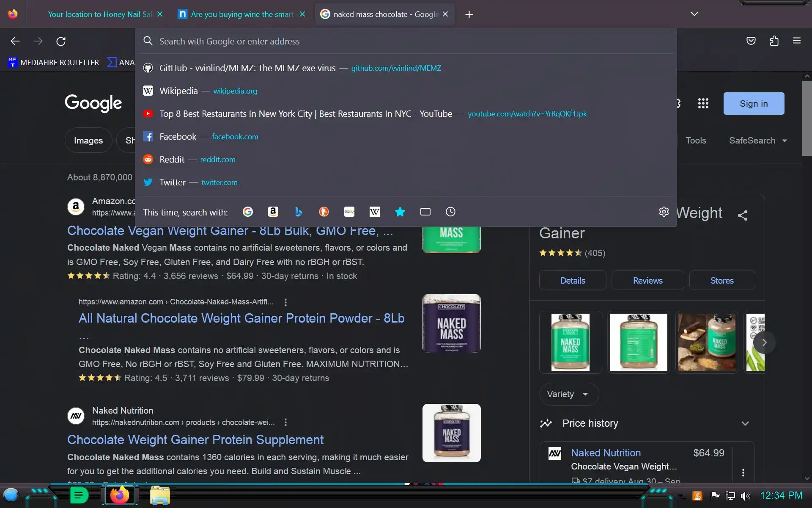Save page to Pocket icon

click(x=751, y=41)
